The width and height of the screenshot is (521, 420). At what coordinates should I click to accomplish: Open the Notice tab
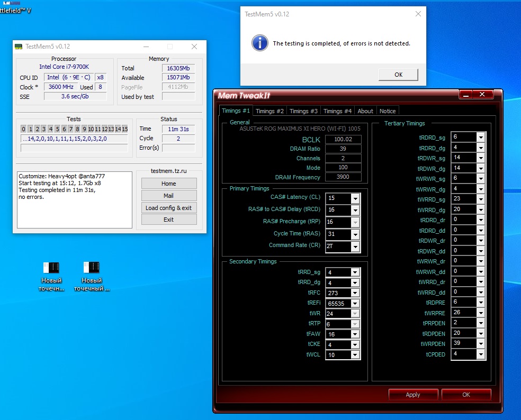click(x=388, y=111)
